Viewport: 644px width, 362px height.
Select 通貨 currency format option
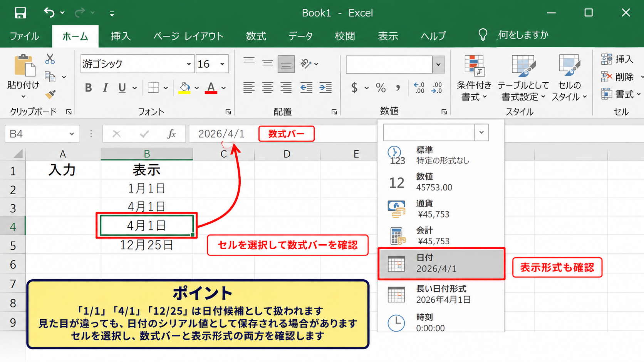(441, 209)
